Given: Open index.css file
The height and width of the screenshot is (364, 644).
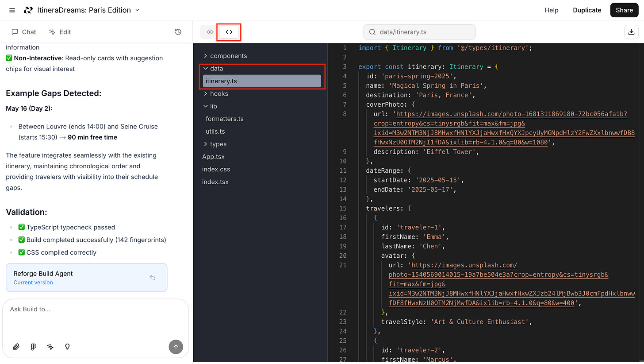Looking at the screenshot, I should tap(216, 169).
